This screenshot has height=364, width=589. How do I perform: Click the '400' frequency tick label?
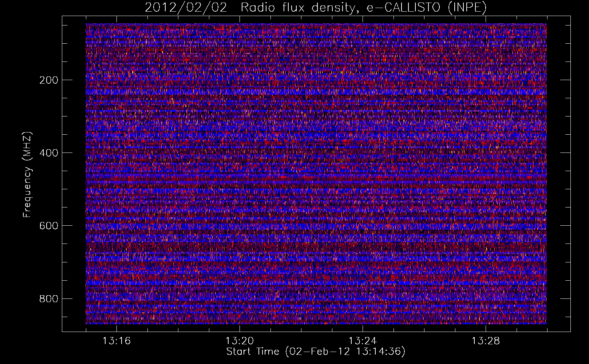pos(48,153)
